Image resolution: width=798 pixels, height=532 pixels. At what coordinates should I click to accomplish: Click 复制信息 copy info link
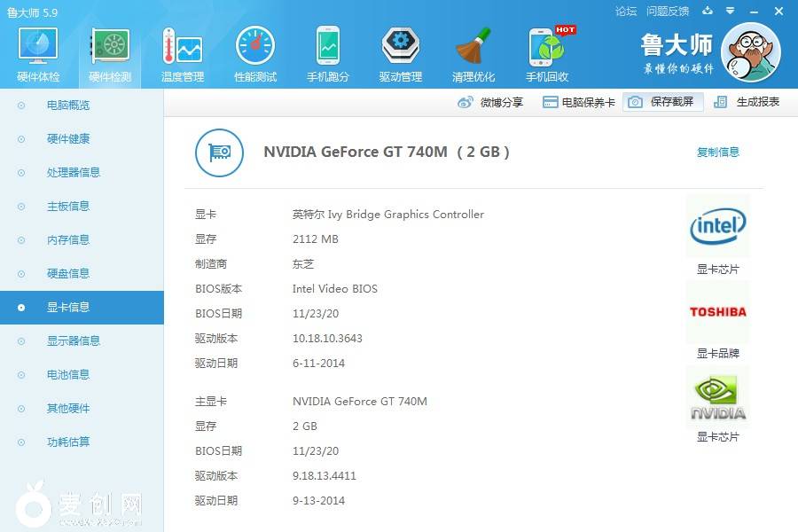(717, 152)
